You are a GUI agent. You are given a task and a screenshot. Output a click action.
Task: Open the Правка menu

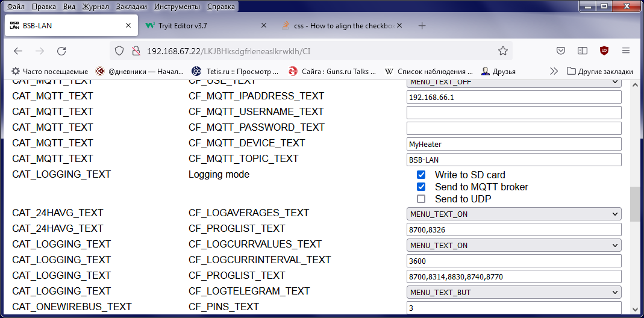point(44,7)
